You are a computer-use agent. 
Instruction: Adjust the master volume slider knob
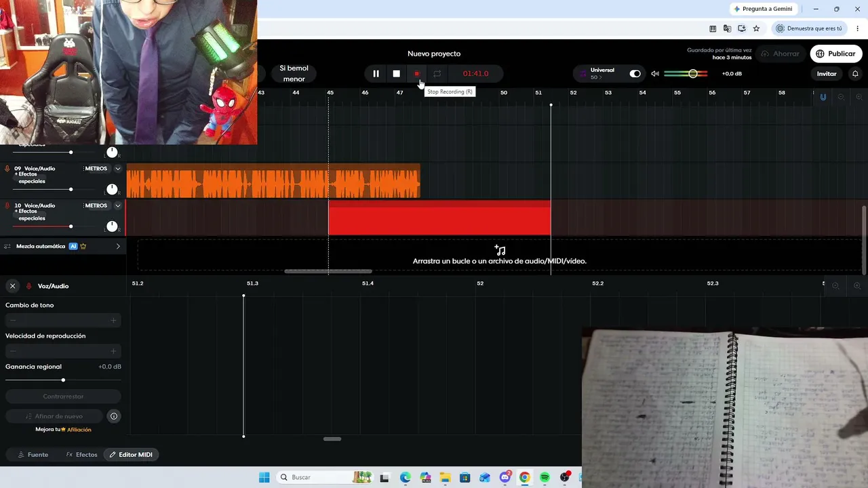693,73
